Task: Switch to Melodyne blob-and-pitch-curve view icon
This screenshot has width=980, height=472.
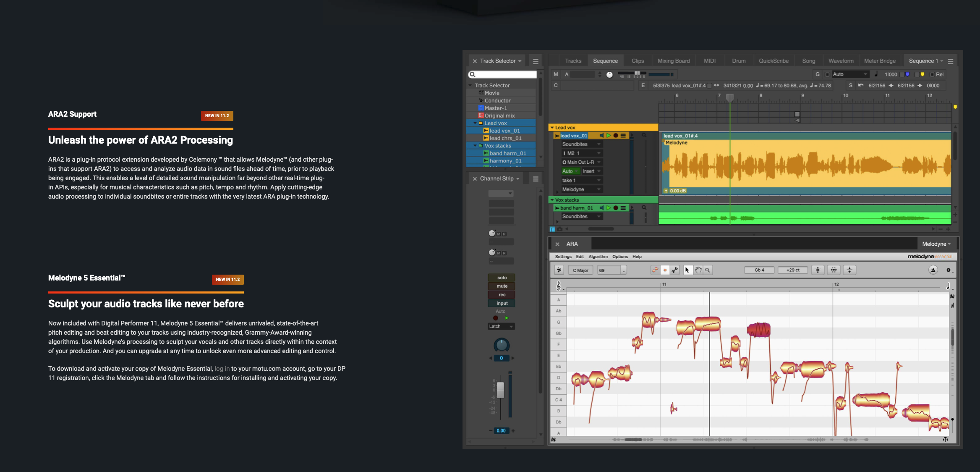Action: [655, 270]
